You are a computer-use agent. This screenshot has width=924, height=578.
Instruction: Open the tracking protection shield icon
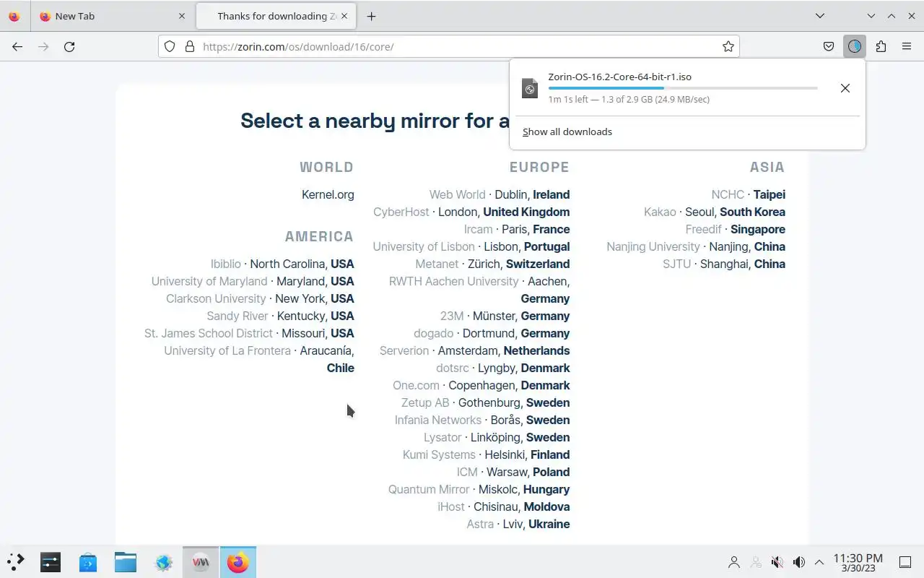click(x=170, y=46)
